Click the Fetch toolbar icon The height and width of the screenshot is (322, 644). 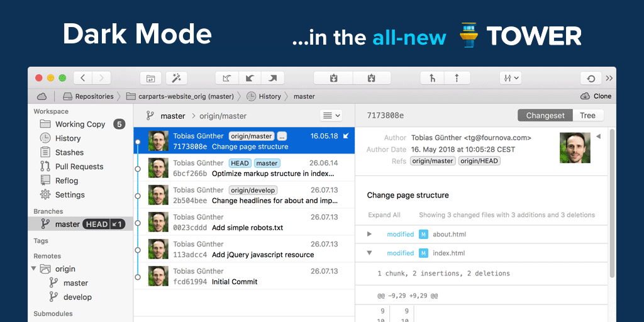(x=226, y=78)
